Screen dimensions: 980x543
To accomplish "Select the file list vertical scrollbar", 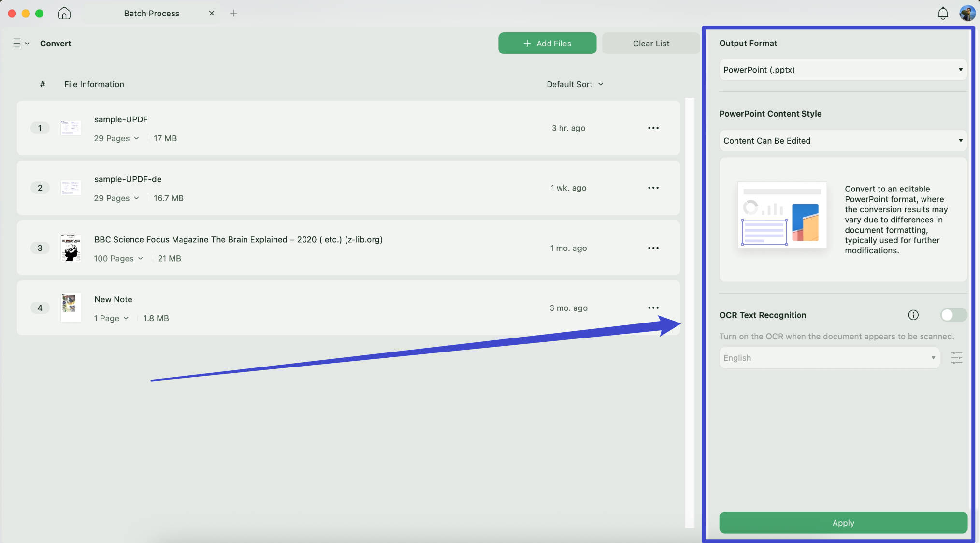I will tap(690, 313).
